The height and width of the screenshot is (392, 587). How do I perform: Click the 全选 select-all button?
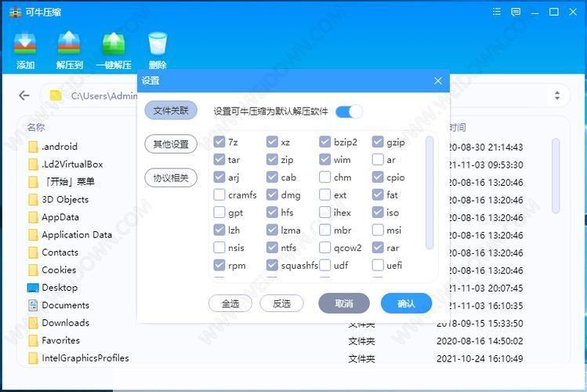[x=230, y=303]
